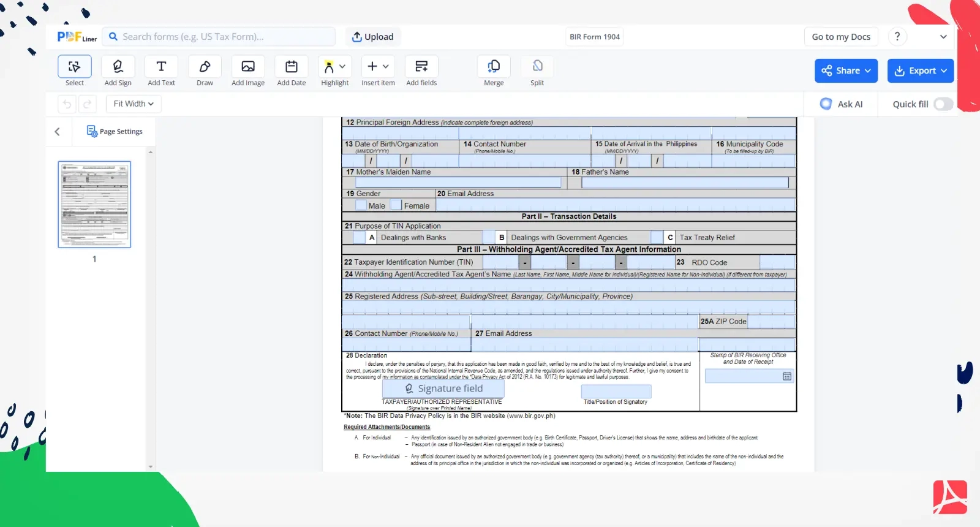
Task: Check option B Dealings with Government Agencies
Action: 489,237
